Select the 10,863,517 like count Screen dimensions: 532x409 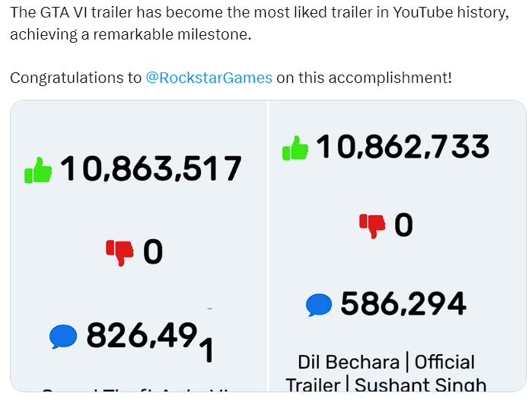pos(151,169)
